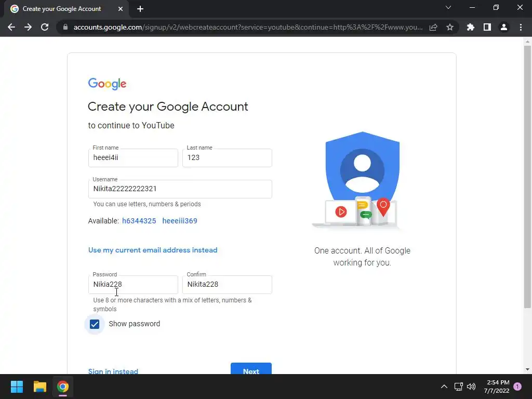Image resolution: width=532 pixels, height=399 pixels.
Task: Click into the Username field
Action: point(180,189)
